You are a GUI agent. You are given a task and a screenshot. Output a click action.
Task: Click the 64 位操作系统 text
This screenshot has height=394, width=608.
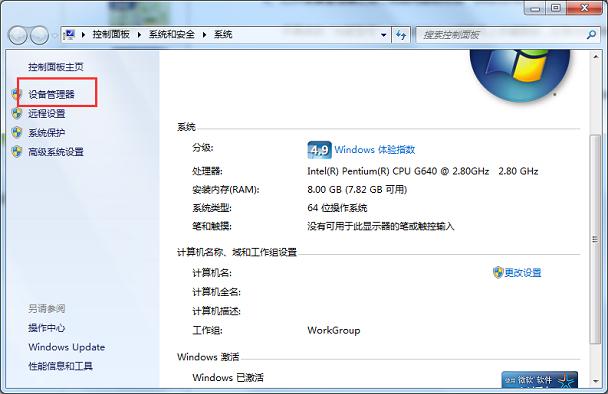[x=337, y=208]
